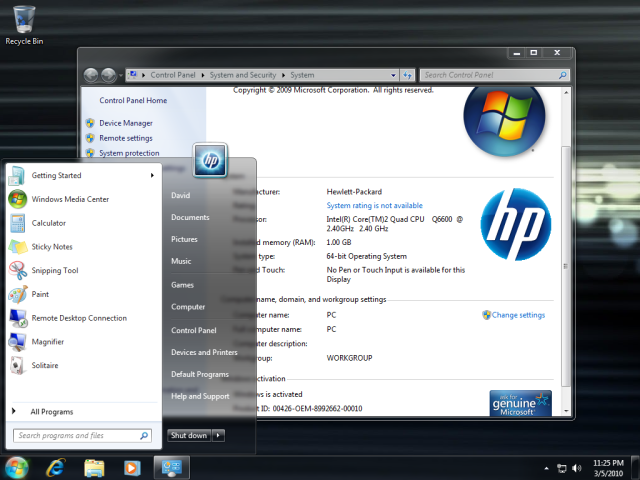Open Computer from Start menu
The height and width of the screenshot is (480, 640).
point(188,307)
